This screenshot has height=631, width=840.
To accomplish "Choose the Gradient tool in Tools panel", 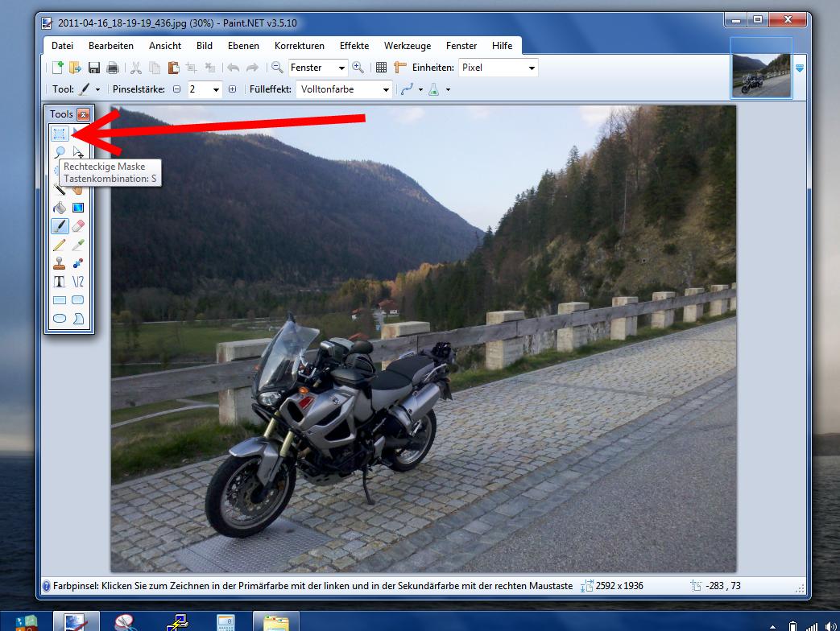I will tap(78, 208).
